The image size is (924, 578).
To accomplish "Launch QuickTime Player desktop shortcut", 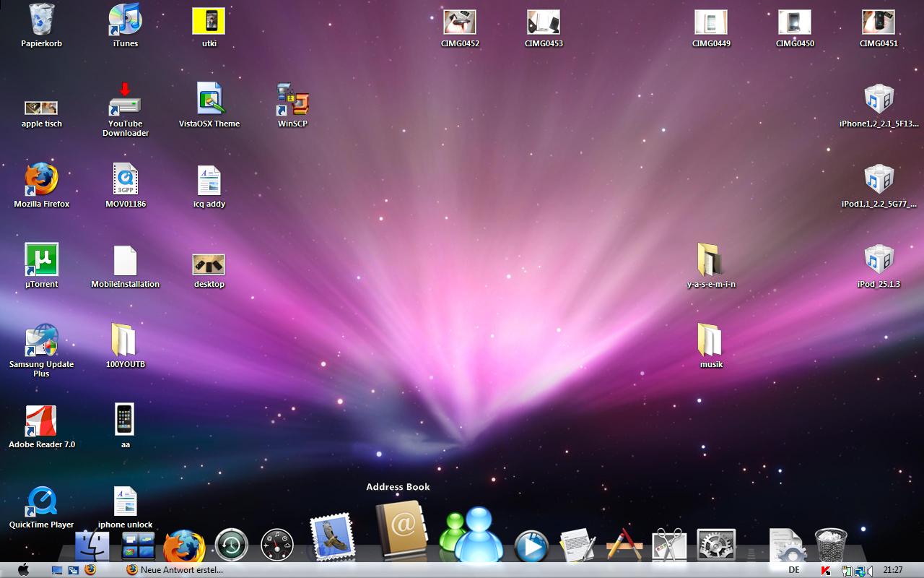I will click(41, 506).
